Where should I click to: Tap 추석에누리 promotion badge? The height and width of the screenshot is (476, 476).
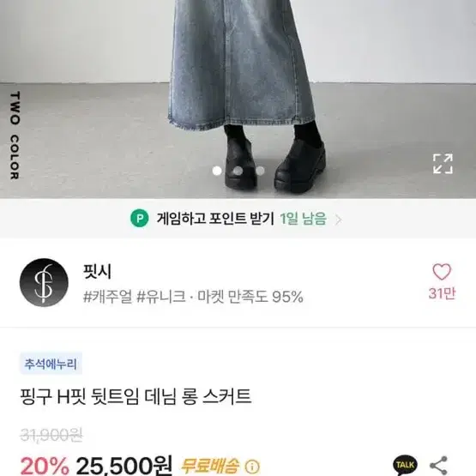[x=51, y=364]
